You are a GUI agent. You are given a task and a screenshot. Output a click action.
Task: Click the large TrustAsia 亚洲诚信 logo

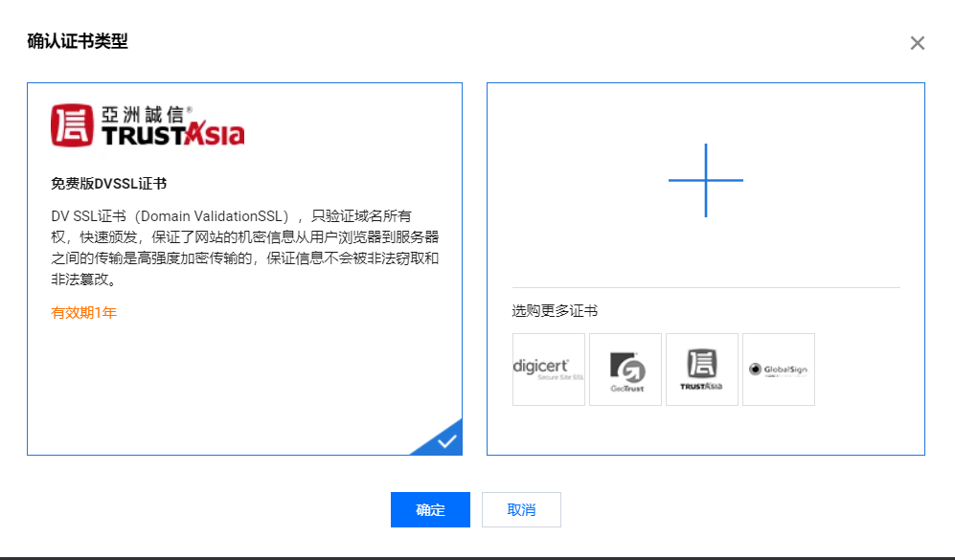coord(146,124)
